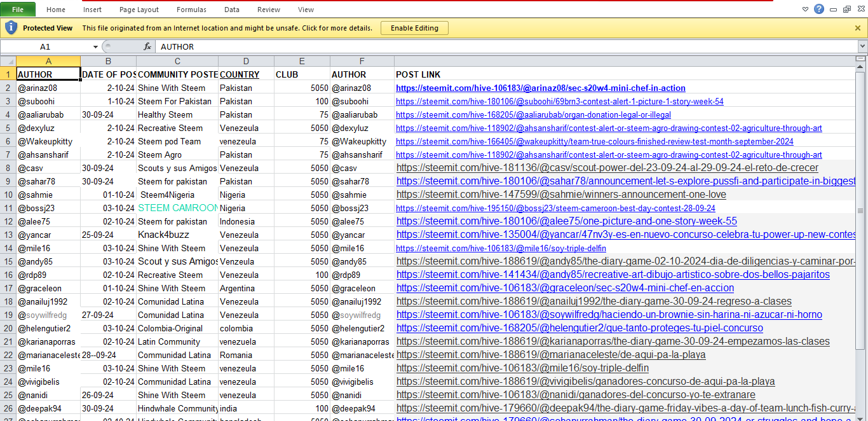Open casv scout-power link
868x421 pixels.
(x=607, y=168)
